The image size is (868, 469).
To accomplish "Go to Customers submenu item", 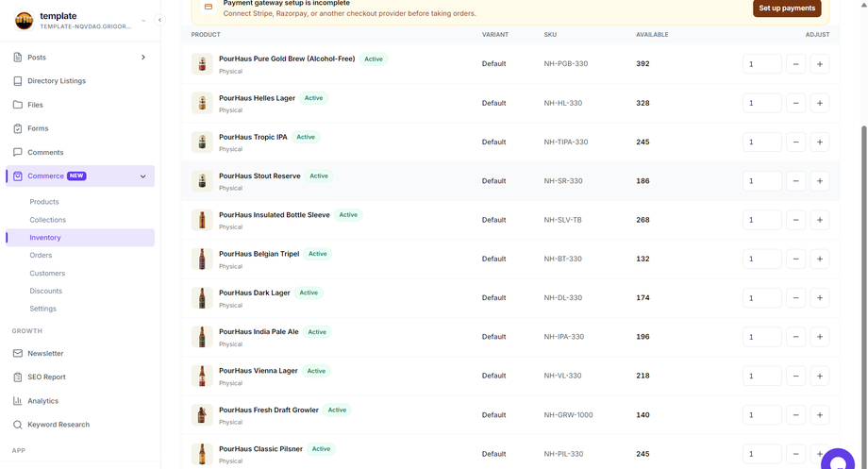I will point(47,273).
